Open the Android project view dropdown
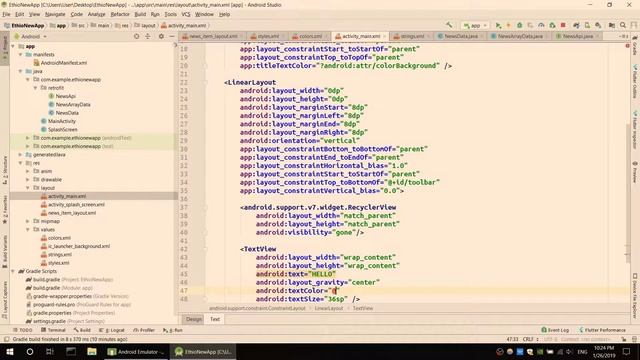 30,36
